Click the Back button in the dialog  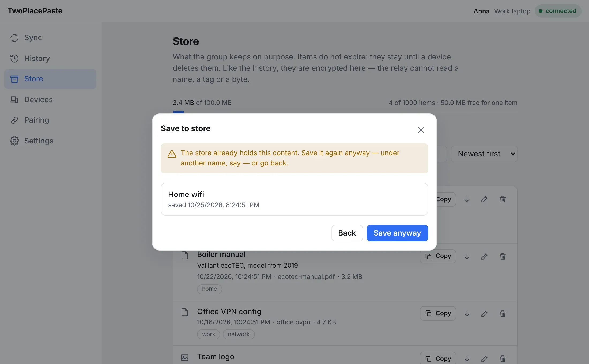(347, 233)
